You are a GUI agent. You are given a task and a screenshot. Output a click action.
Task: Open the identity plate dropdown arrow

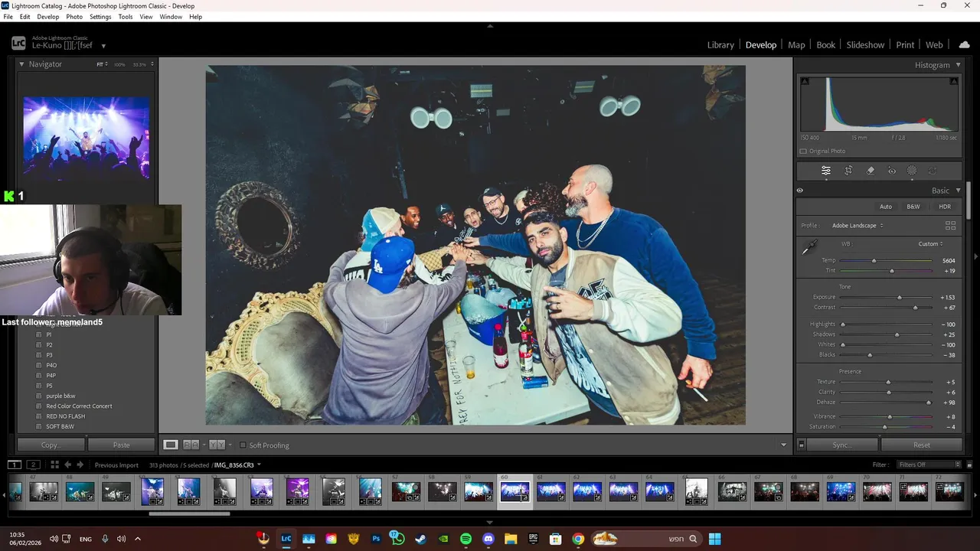click(103, 46)
